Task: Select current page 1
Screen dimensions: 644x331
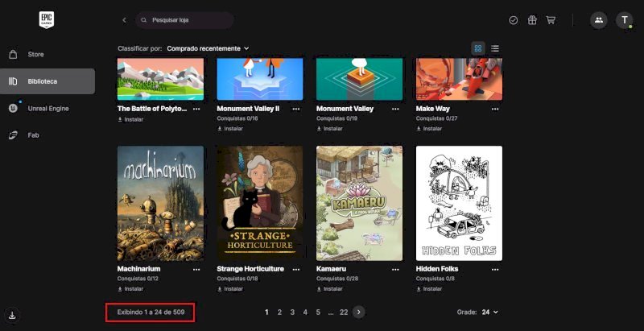Action: pyautogui.click(x=266, y=312)
